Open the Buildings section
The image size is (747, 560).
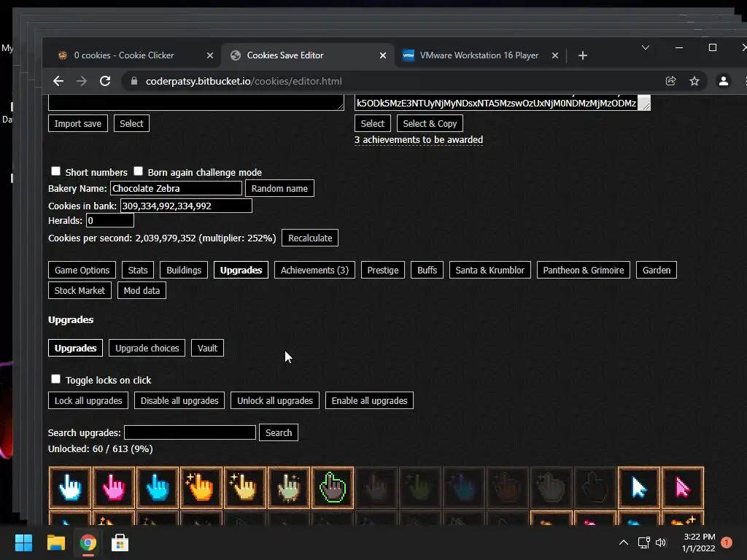pyautogui.click(x=184, y=270)
